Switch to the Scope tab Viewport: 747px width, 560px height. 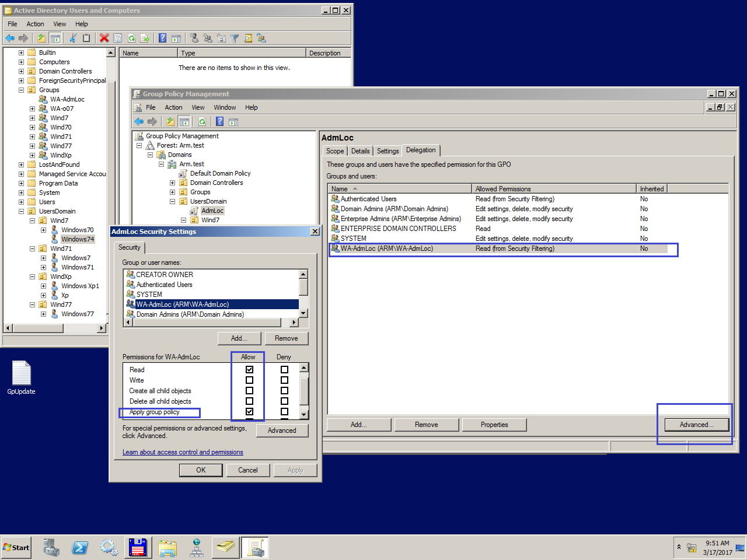[x=335, y=150]
